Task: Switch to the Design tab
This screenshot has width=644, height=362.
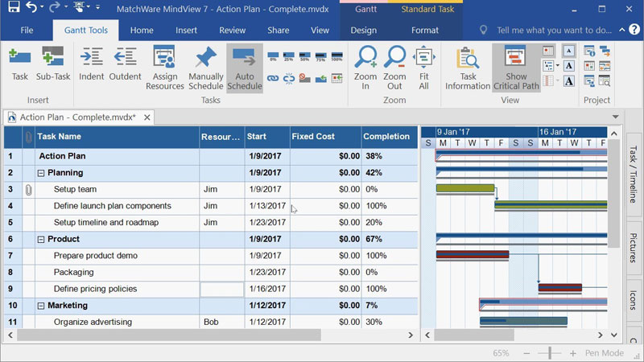Action: (x=364, y=30)
